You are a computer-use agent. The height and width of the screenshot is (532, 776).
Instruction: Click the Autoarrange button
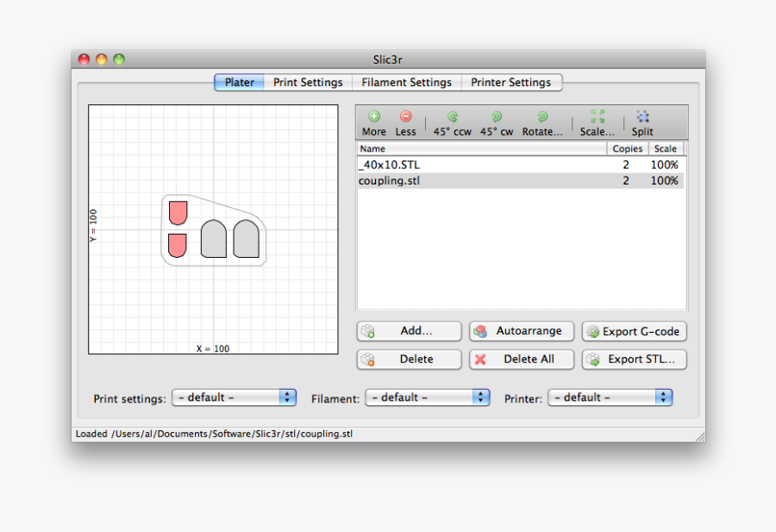(x=521, y=331)
